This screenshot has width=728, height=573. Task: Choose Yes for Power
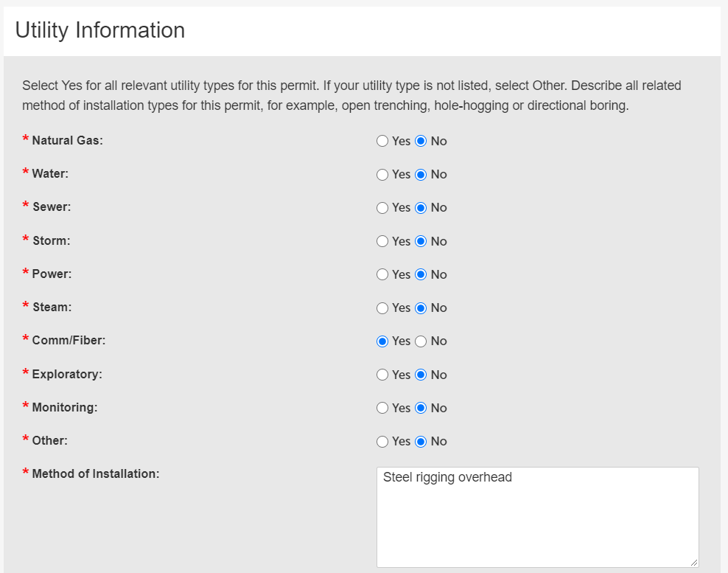[382, 274]
